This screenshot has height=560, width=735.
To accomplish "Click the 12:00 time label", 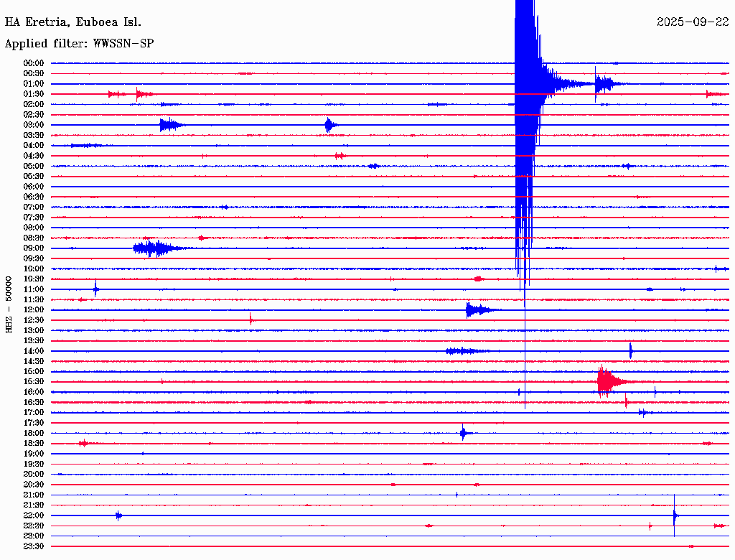I will click(34, 310).
